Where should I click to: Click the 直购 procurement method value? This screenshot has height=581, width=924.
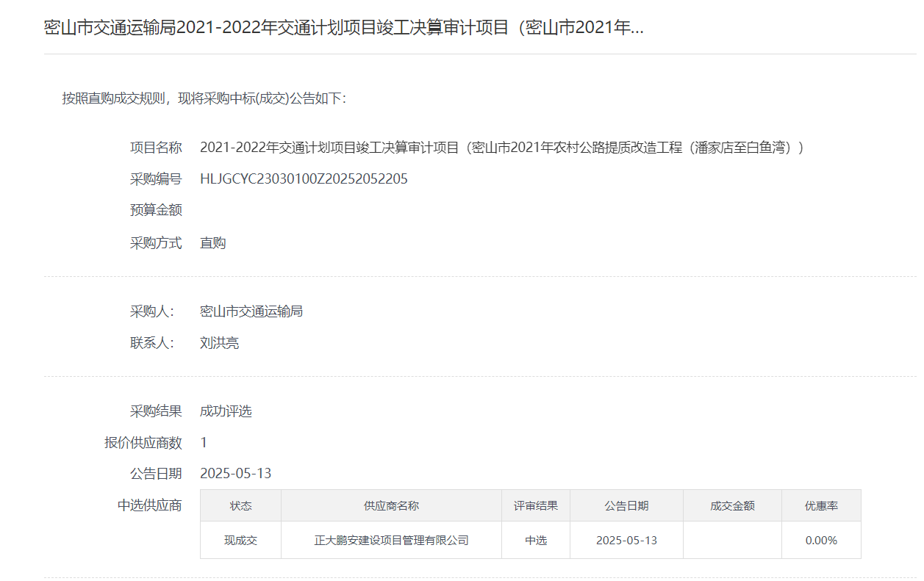coord(213,243)
